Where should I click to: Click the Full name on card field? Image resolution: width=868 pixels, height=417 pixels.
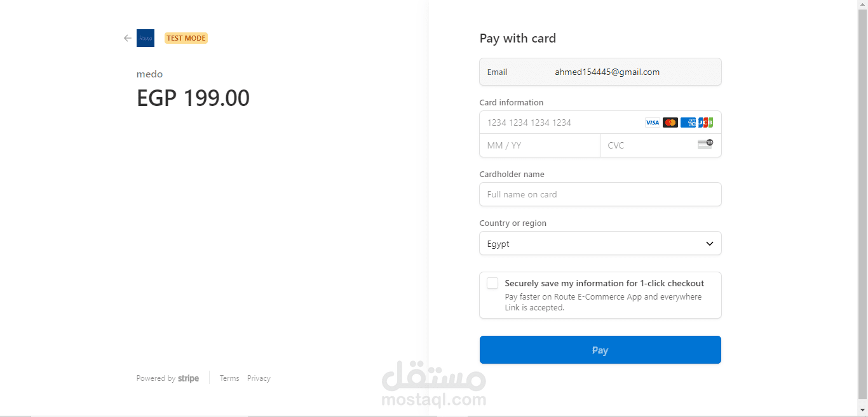click(600, 194)
